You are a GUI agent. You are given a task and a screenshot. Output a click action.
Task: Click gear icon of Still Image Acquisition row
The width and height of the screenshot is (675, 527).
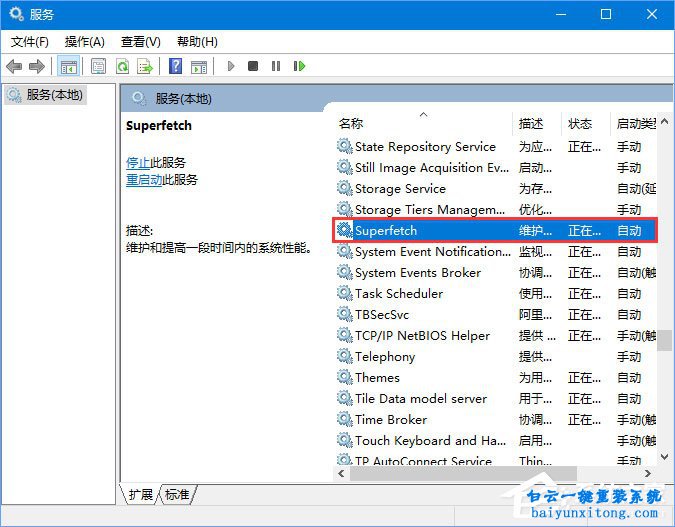click(x=344, y=167)
